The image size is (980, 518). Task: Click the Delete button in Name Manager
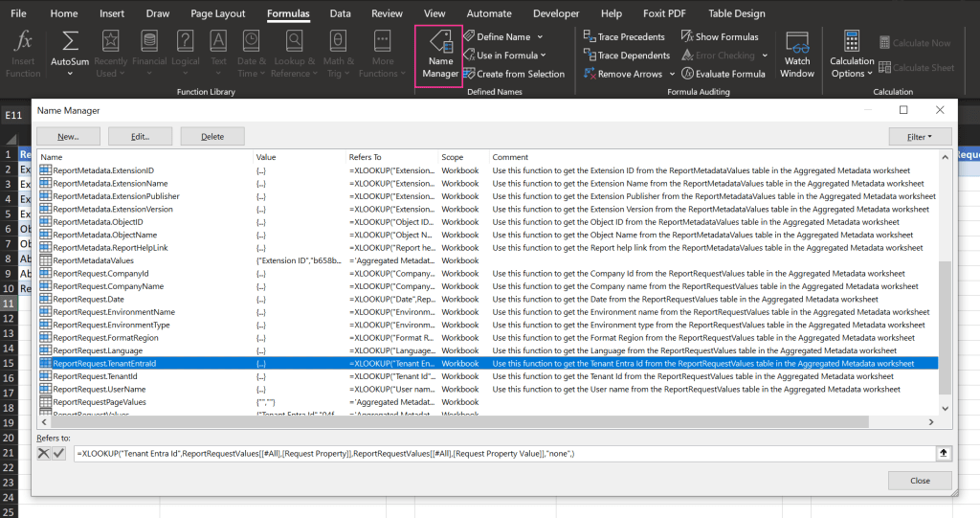tap(212, 137)
